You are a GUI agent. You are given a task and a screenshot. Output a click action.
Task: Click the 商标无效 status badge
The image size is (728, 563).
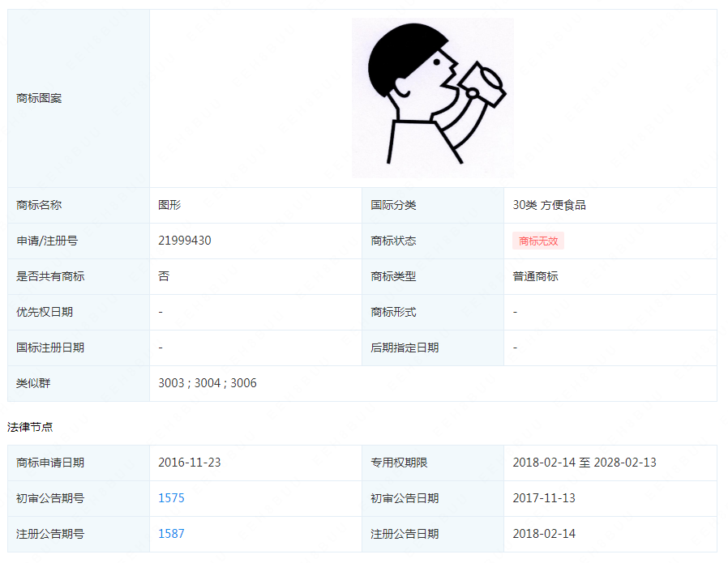538,241
